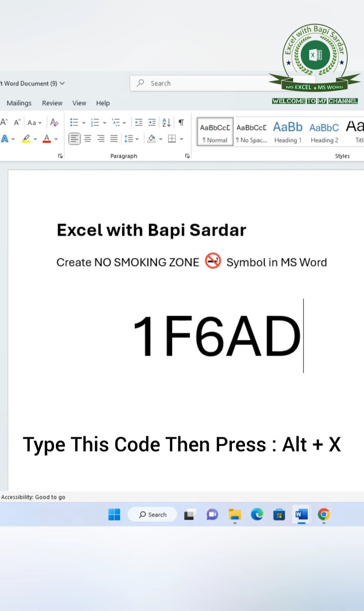Screen dimensions: 364x611
Task: Expand the numbering library dropdown
Action: 104,123
